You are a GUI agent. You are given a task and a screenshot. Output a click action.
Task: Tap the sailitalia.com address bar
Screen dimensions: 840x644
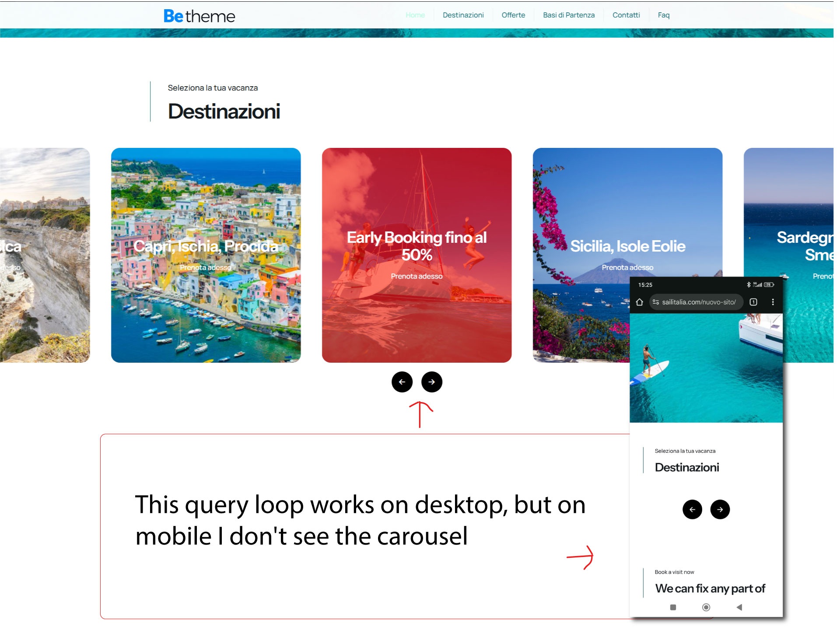699,302
